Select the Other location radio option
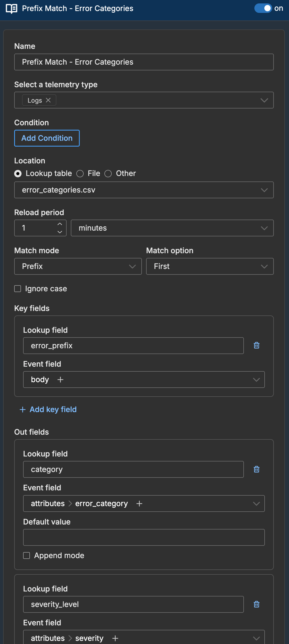This screenshot has height=644, width=289. click(x=108, y=174)
